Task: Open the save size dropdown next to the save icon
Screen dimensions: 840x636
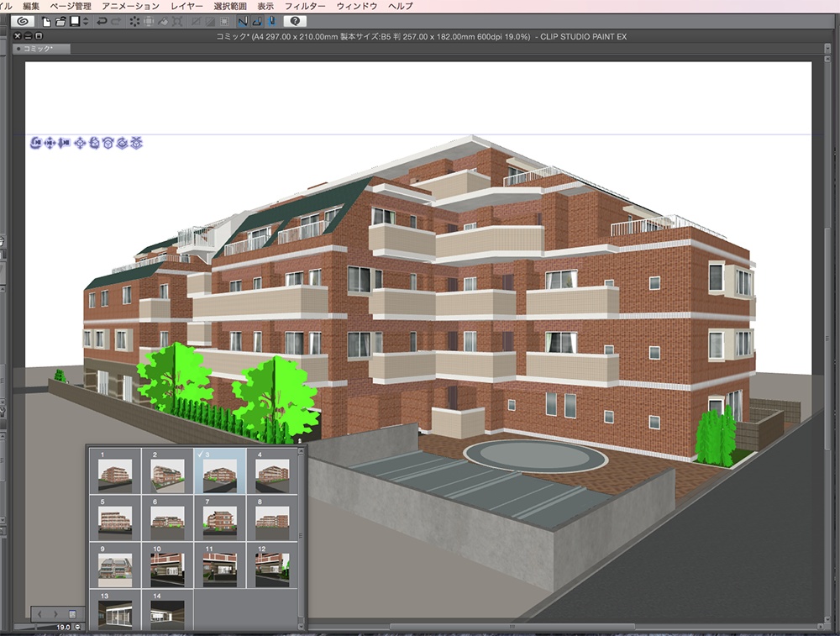Action: click(84, 20)
